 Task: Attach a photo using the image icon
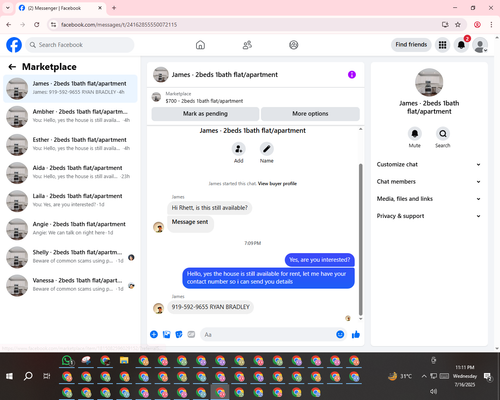coord(166,334)
